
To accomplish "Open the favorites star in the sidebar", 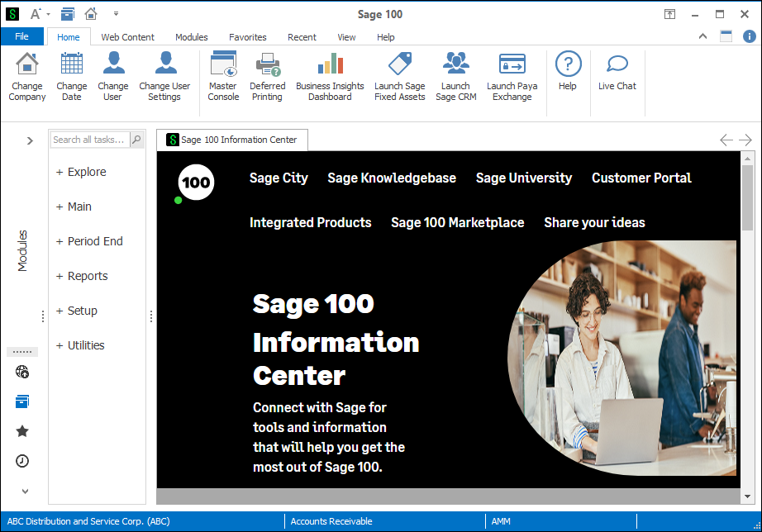I will 22,431.
